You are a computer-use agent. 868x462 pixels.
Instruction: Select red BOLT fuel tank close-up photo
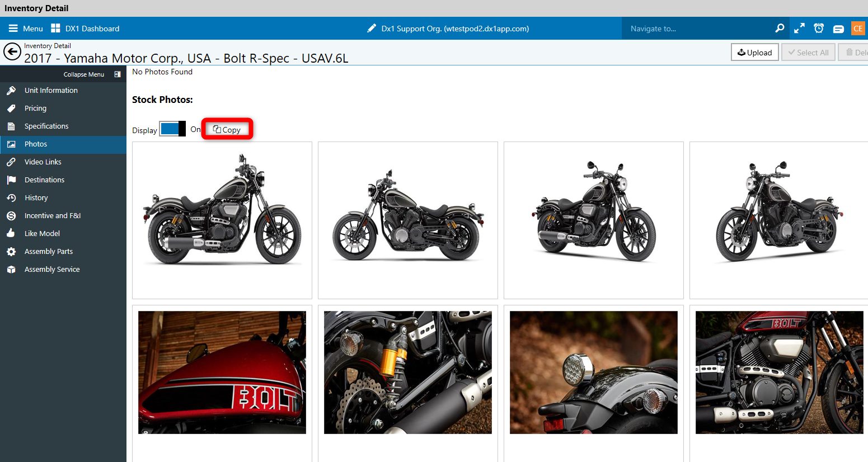[x=222, y=373]
